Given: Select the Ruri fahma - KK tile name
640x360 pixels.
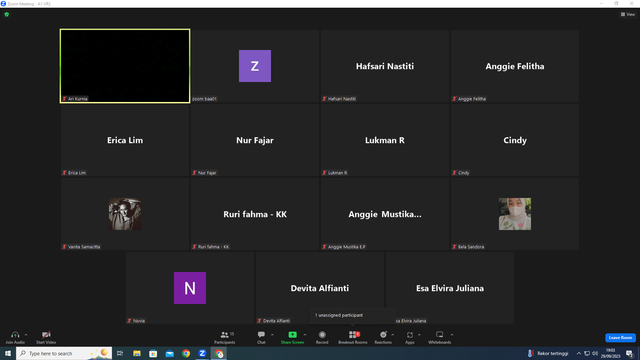Looking at the screenshot, I should (x=255, y=214).
